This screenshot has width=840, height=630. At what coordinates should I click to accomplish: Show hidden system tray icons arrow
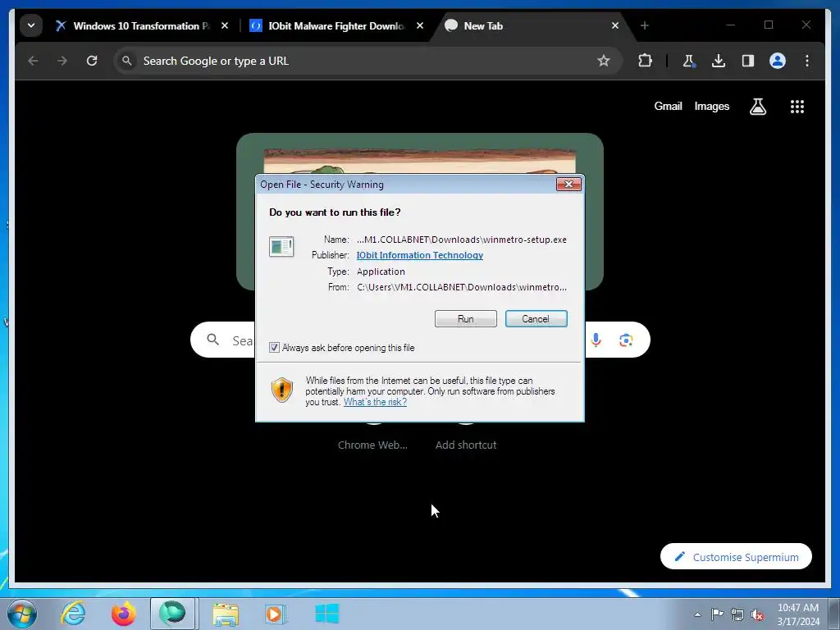[x=697, y=614]
